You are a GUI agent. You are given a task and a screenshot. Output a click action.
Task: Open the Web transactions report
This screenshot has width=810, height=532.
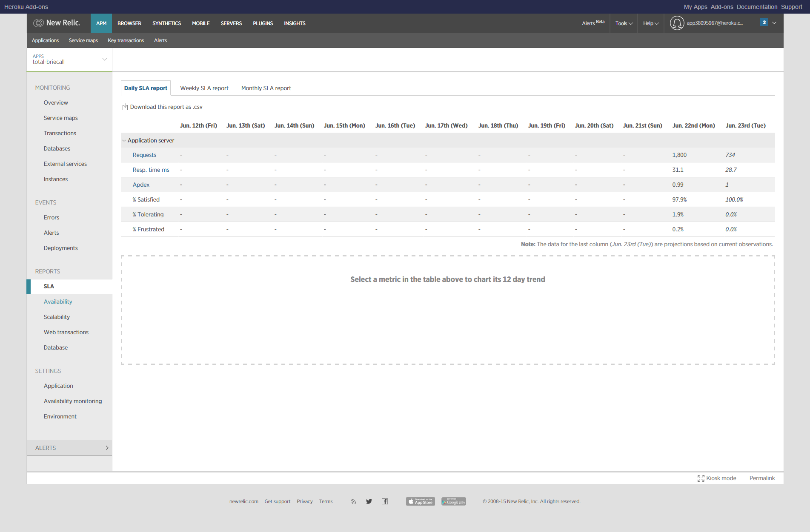(x=66, y=333)
